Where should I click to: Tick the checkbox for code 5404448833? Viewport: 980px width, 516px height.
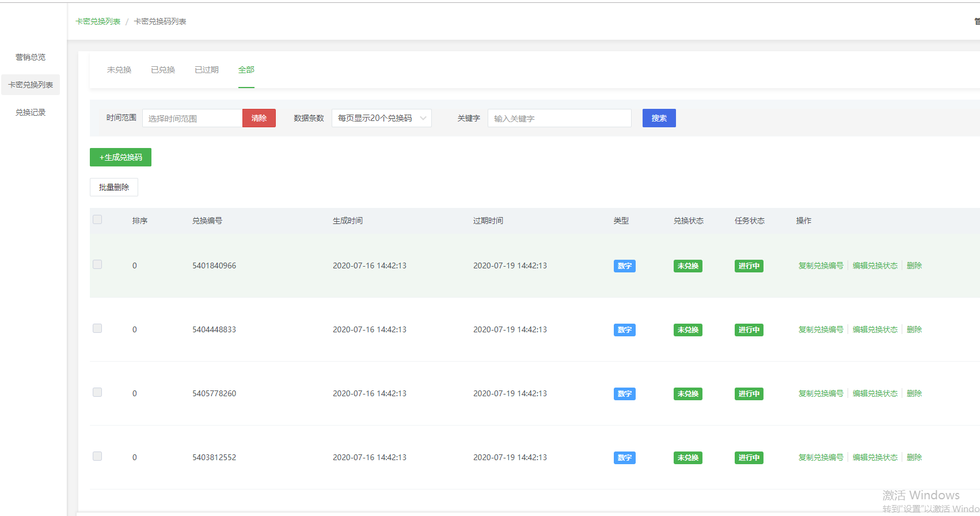click(97, 328)
